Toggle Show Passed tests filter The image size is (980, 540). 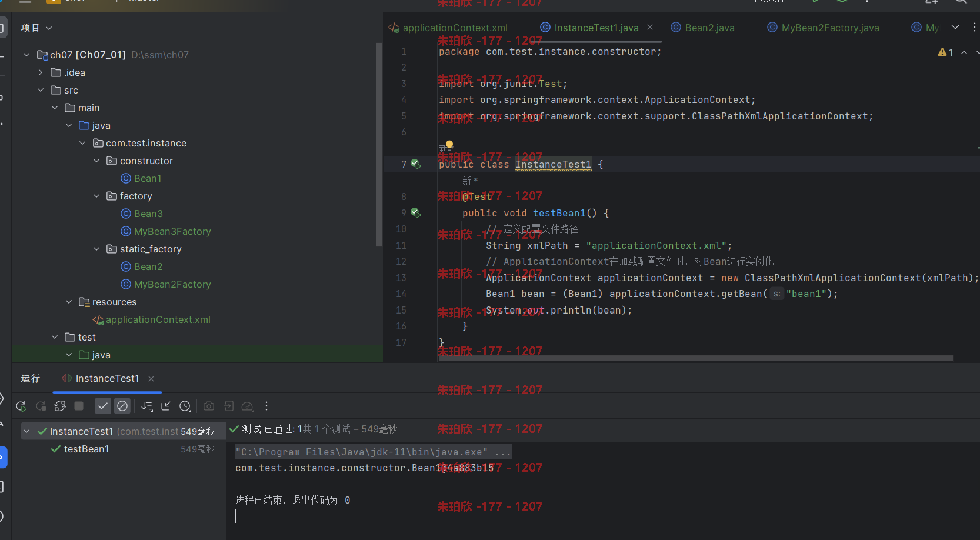(103, 406)
